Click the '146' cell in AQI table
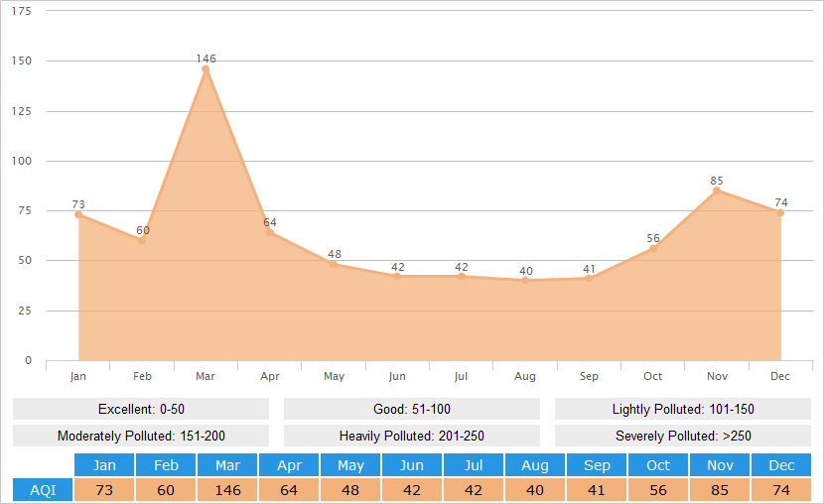The image size is (824, 504). tap(227, 490)
